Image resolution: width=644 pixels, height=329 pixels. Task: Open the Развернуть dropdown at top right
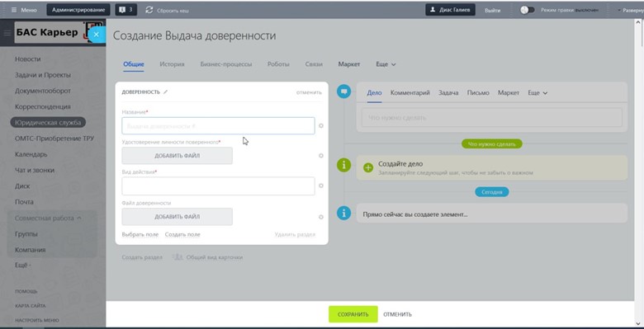[631, 10]
